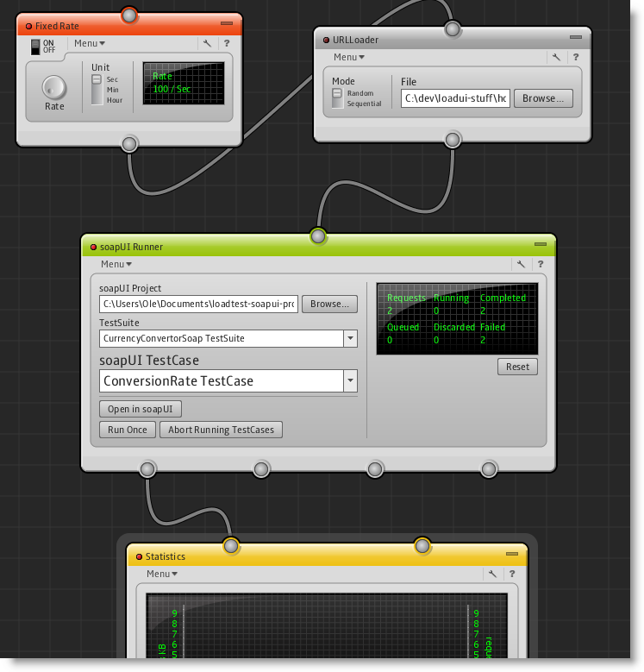Viewport: 644px width, 672px height.
Task: Click Statistics first input connector
Action: 231,546
